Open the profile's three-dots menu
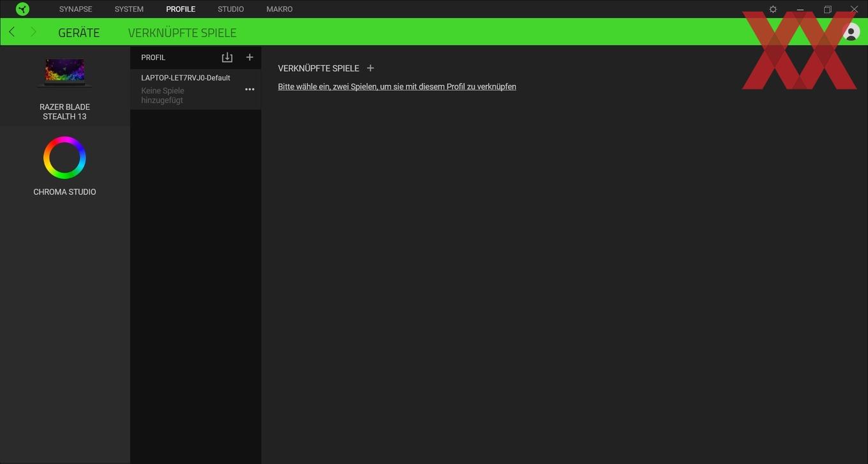 tap(250, 89)
